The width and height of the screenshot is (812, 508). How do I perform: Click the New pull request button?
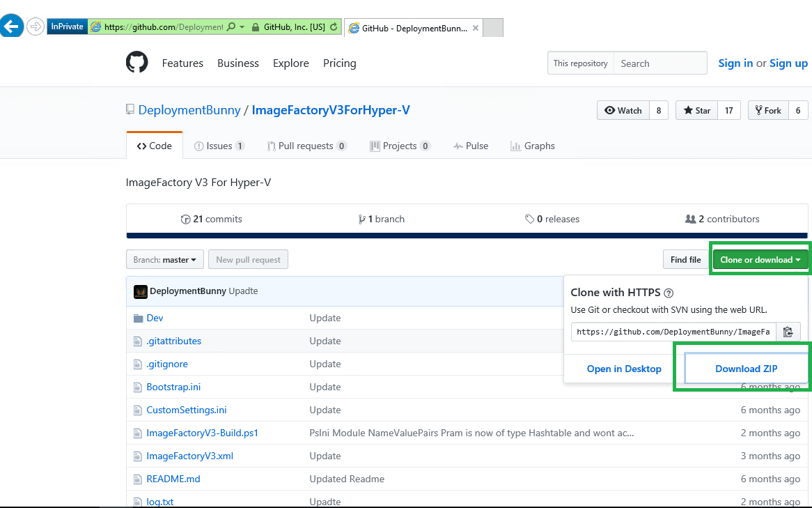[248, 260]
